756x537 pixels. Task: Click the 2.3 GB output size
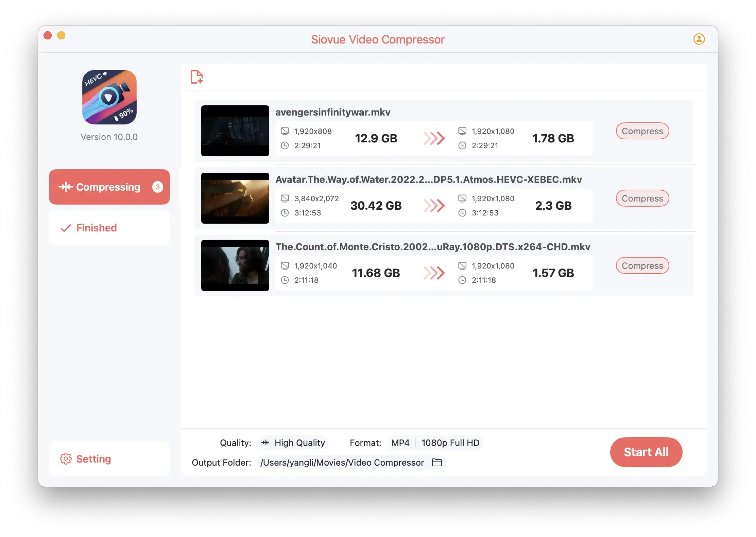tap(553, 206)
